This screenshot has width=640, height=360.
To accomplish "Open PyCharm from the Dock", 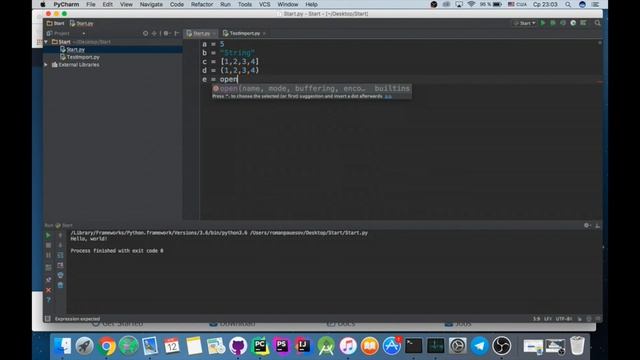I will coord(260,346).
